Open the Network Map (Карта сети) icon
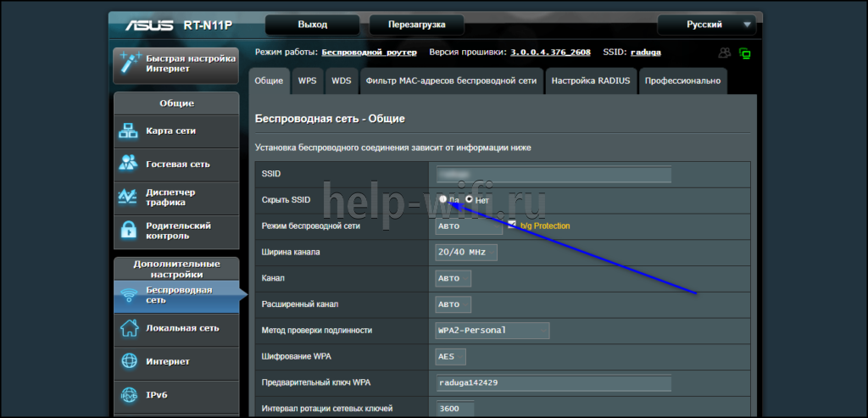This screenshot has height=418, width=868. (x=129, y=131)
